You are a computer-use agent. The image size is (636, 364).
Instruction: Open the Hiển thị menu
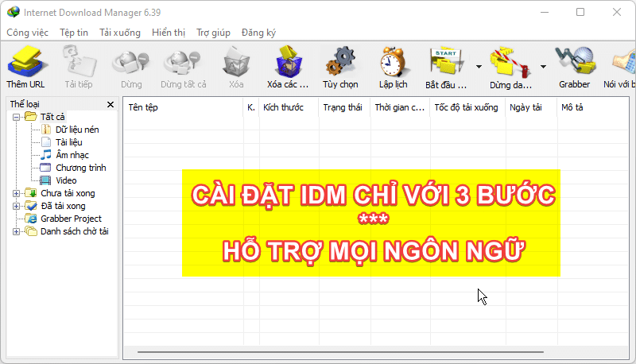pos(169,33)
